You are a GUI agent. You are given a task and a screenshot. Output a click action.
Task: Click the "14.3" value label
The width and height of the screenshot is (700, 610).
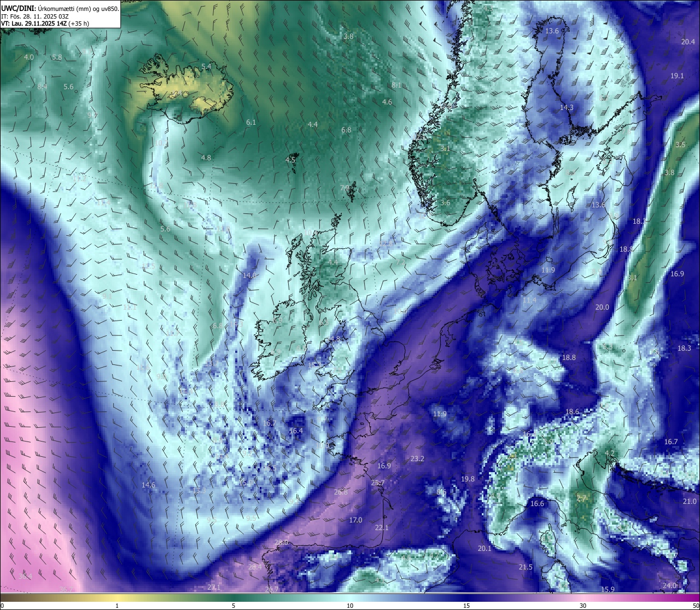click(x=567, y=108)
